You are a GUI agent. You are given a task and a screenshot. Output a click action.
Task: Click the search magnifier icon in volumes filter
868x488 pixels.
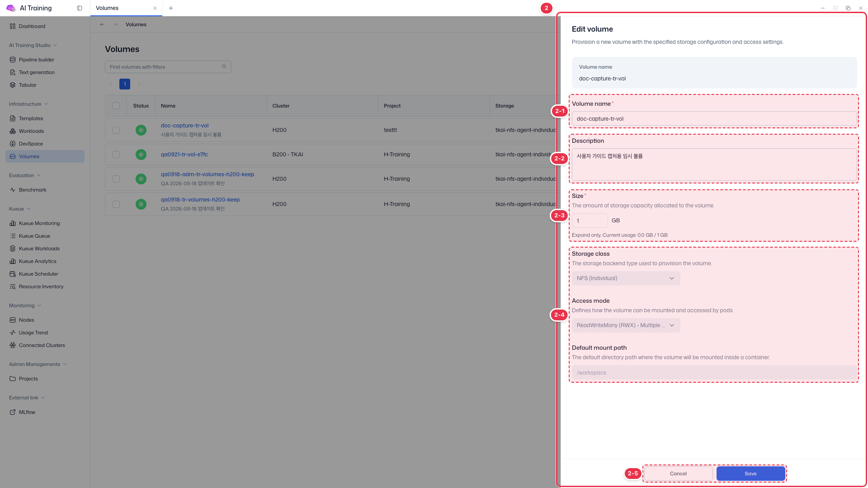(x=224, y=67)
